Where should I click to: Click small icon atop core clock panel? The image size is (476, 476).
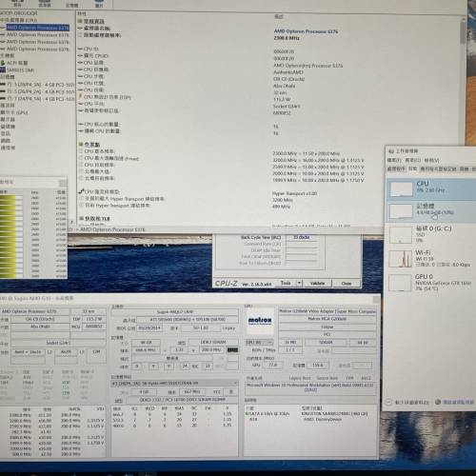(63, 183)
